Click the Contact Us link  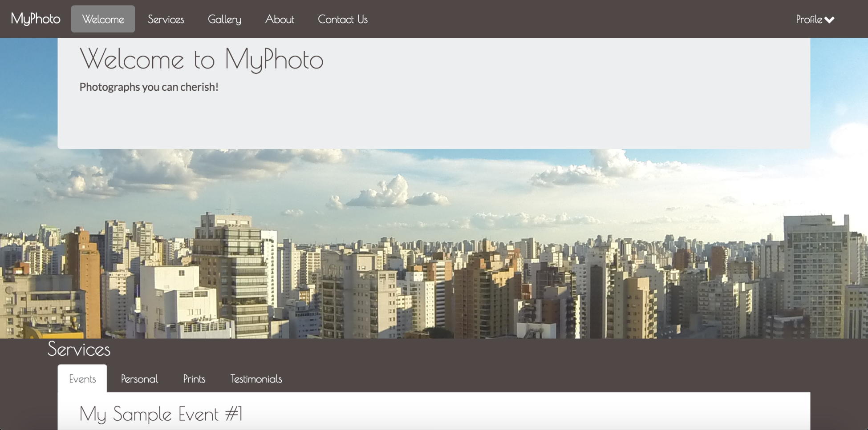(343, 19)
